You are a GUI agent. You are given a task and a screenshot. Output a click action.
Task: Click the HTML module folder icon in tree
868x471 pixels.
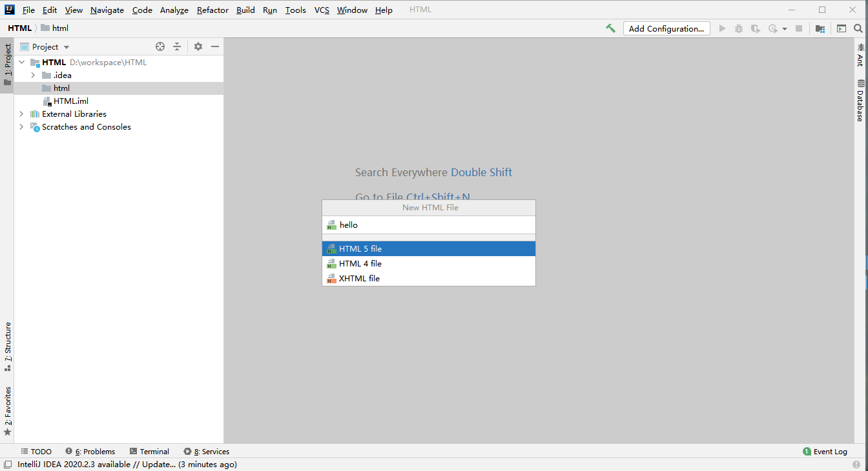coord(35,63)
